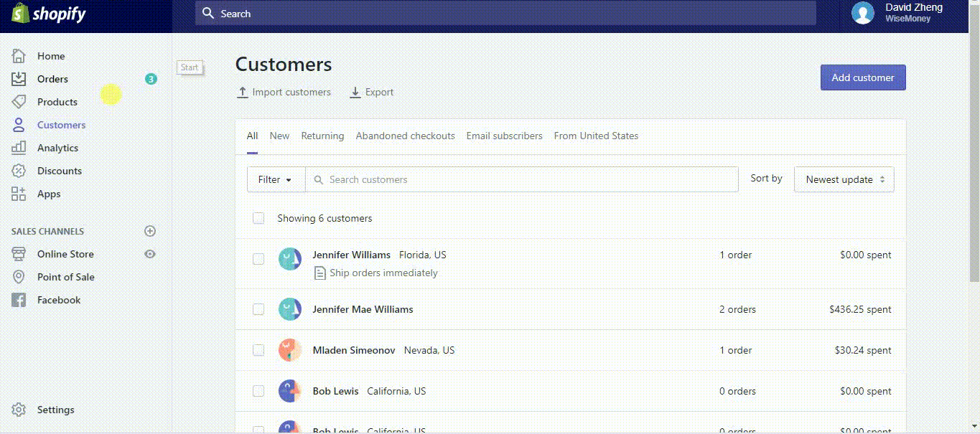Click the Analytics bar chart icon
The height and width of the screenshot is (434, 980).
(x=19, y=148)
